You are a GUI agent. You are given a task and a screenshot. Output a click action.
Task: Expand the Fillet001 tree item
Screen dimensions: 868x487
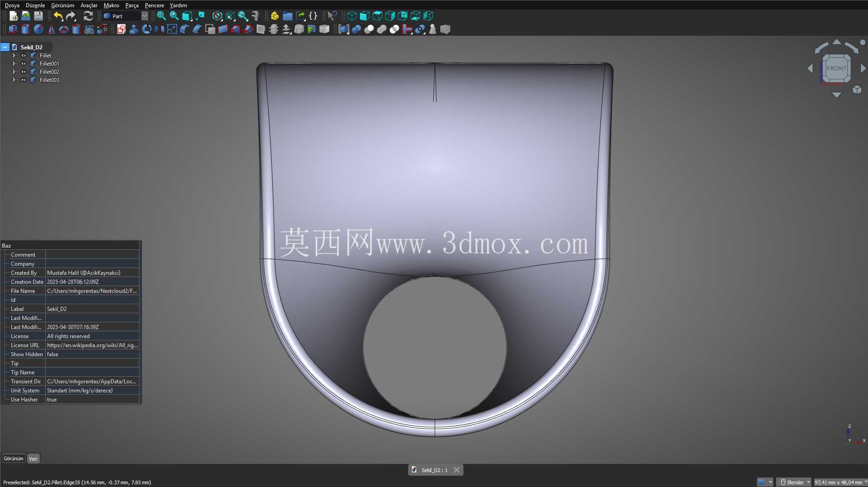pos(14,64)
